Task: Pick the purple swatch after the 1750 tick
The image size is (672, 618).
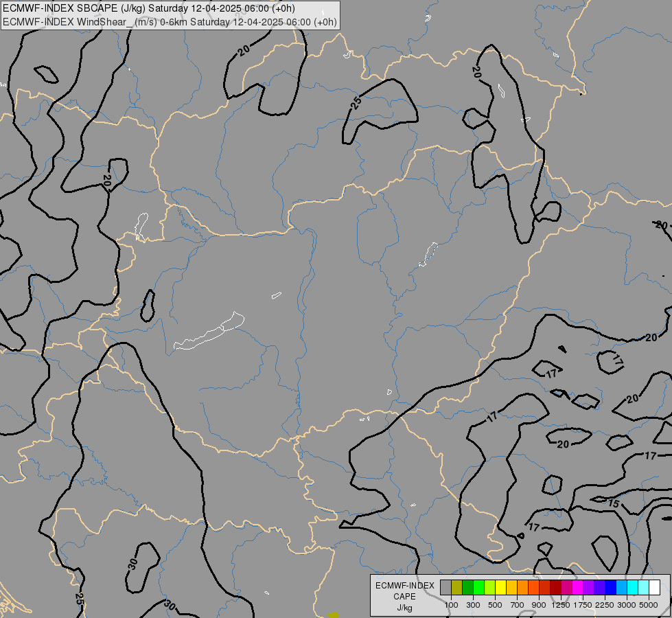Action: coord(588,587)
